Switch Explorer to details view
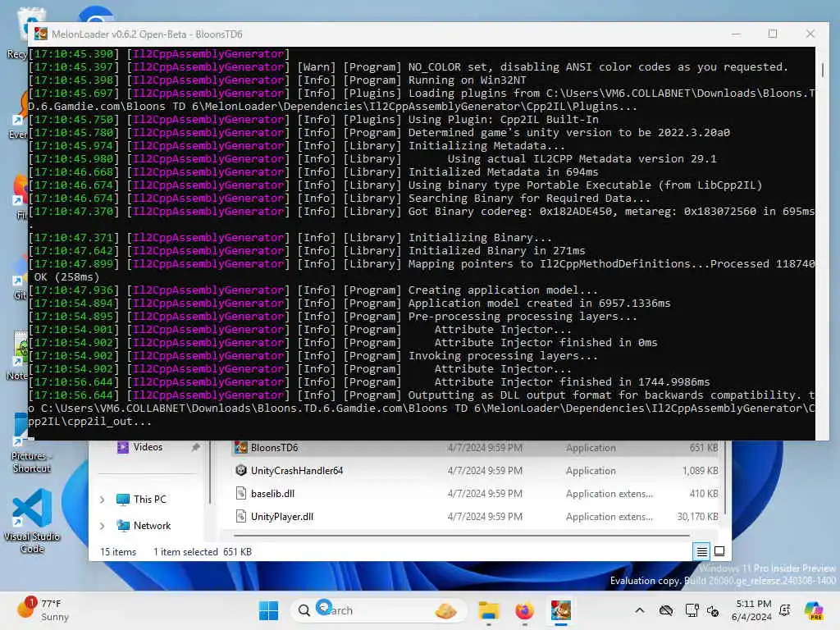Image resolution: width=840 pixels, height=630 pixels. (x=702, y=551)
